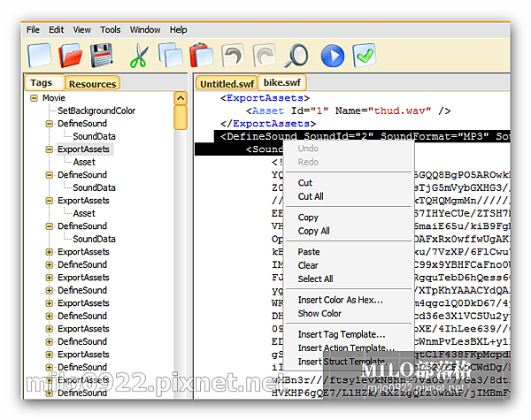The image size is (531, 420).
Task: Collapse the second DefineSound node
Action: pyautogui.click(x=49, y=175)
